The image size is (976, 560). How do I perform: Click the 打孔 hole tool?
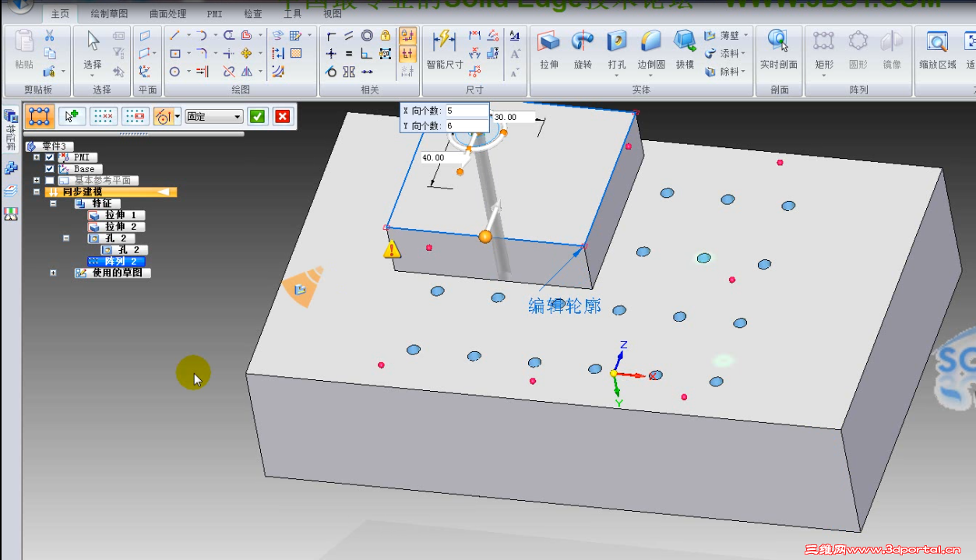pyautogui.click(x=616, y=50)
